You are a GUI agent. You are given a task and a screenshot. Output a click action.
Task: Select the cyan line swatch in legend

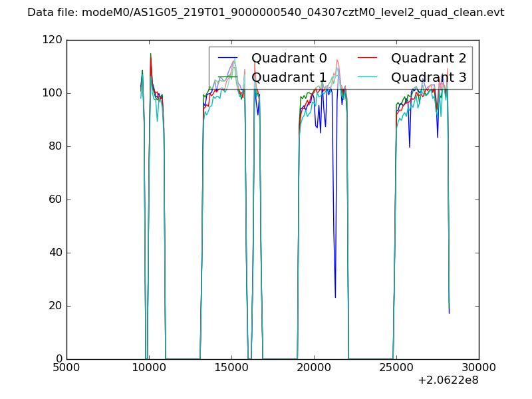(367, 77)
